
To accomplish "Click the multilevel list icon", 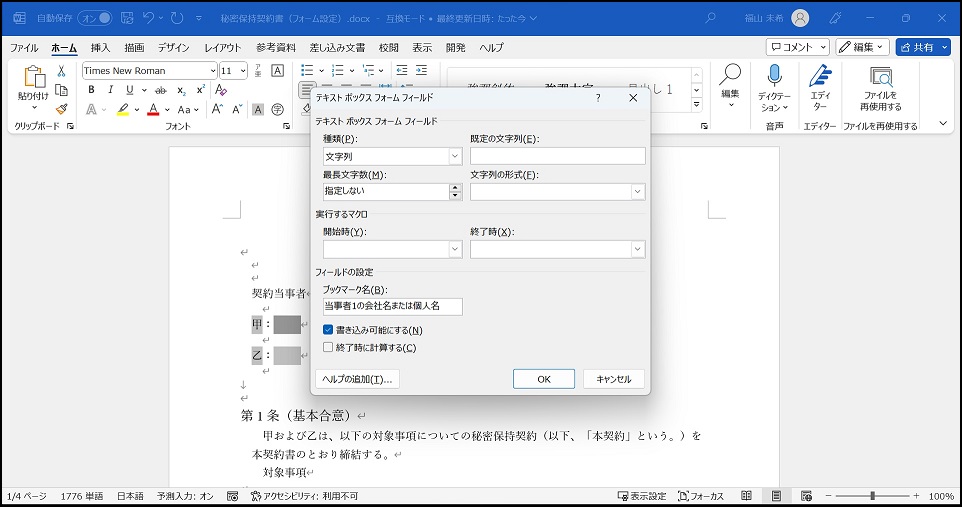I will [x=368, y=71].
